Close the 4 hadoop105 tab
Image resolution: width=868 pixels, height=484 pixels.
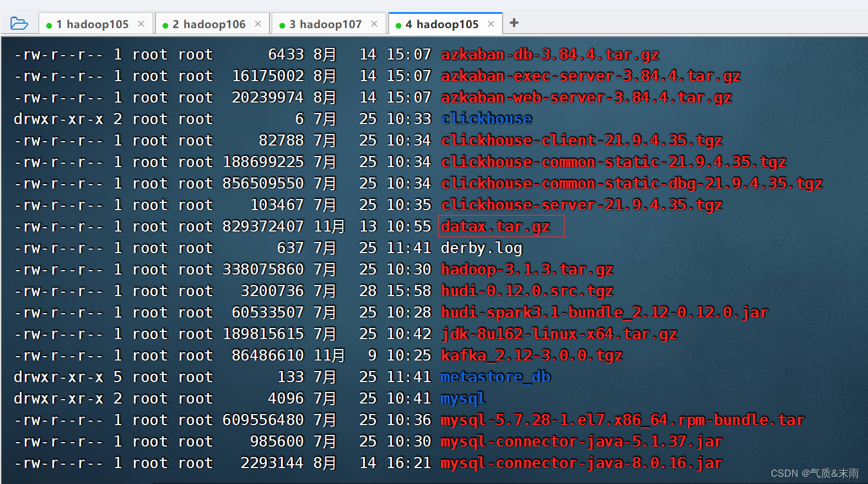click(491, 24)
